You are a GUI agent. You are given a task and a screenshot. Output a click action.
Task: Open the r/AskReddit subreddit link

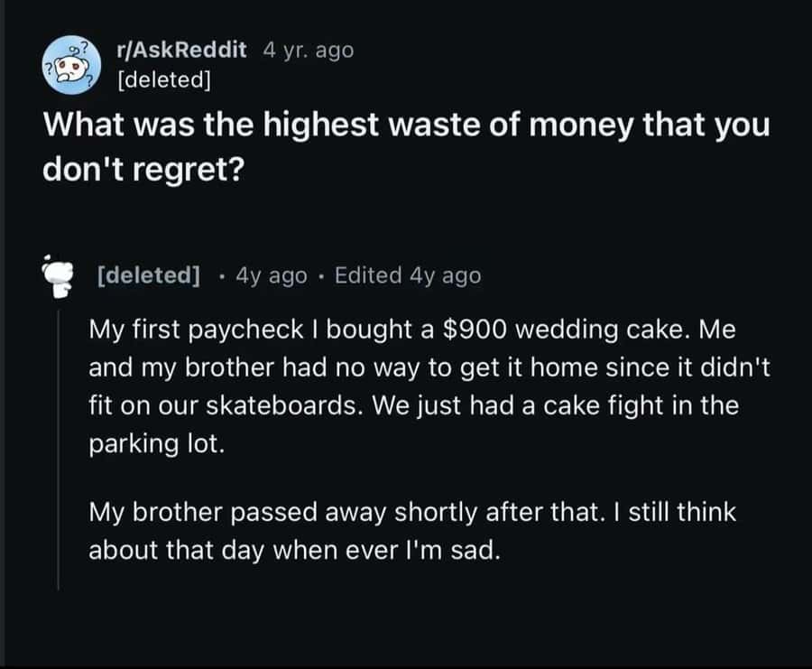click(181, 50)
